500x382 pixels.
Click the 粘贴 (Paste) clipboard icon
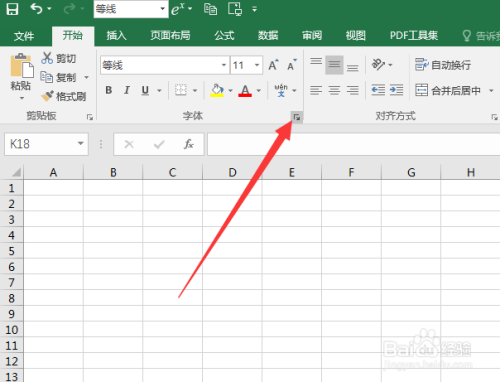click(x=22, y=65)
